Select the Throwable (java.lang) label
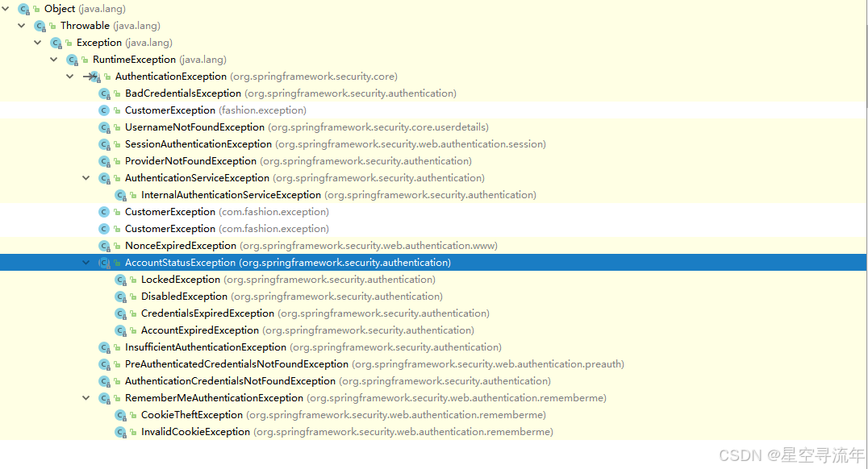Screen dimensions: 868x469 tap(111, 26)
